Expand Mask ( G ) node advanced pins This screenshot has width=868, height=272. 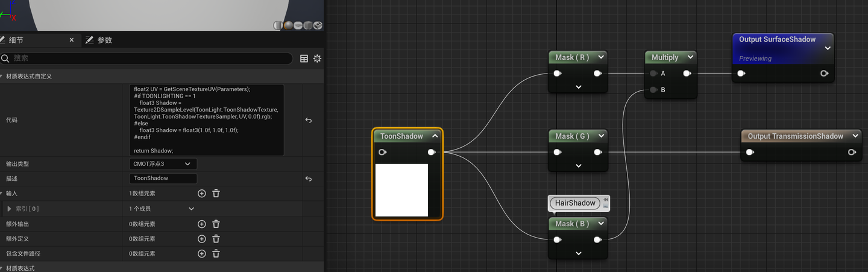point(579,166)
